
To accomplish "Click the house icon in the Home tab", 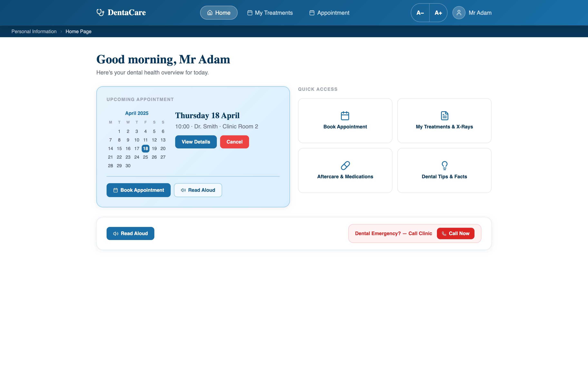I will click(x=210, y=13).
